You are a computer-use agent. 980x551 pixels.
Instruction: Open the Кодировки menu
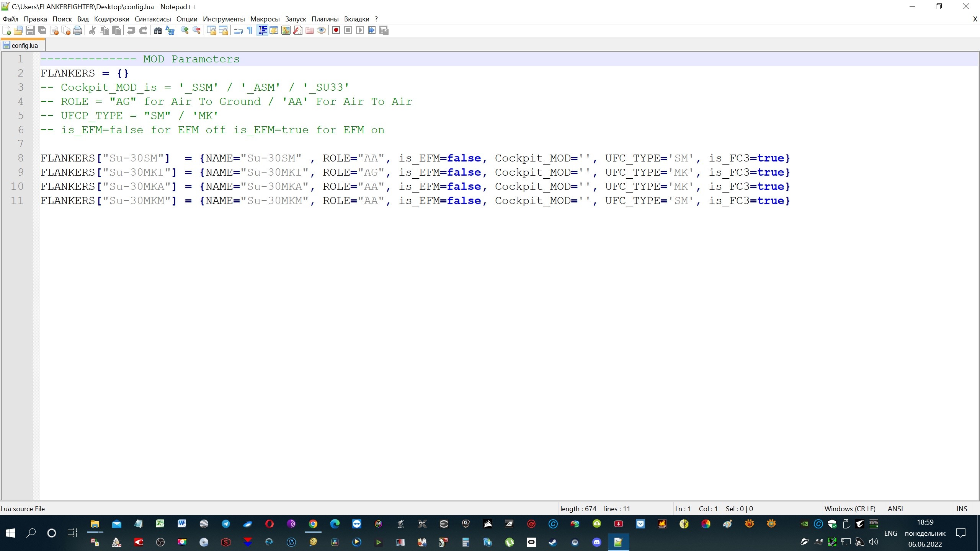(x=111, y=19)
